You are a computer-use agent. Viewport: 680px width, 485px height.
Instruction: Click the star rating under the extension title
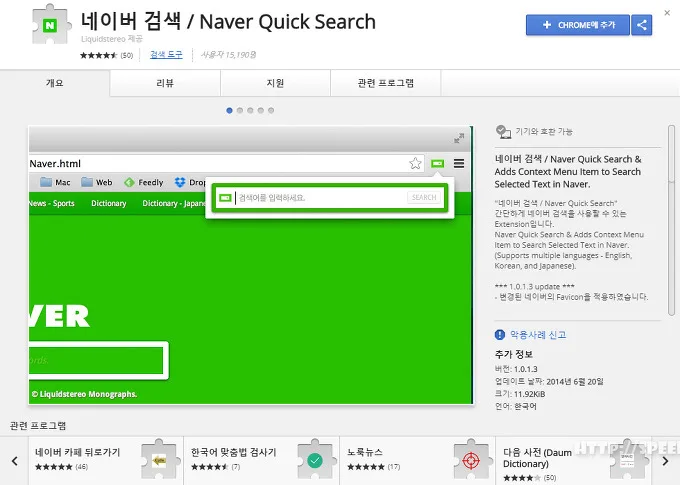point(98,55)
